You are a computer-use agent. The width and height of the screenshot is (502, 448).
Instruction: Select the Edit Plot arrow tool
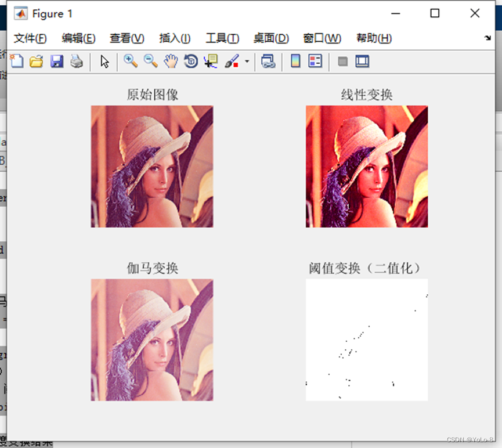tap(104, 61)
